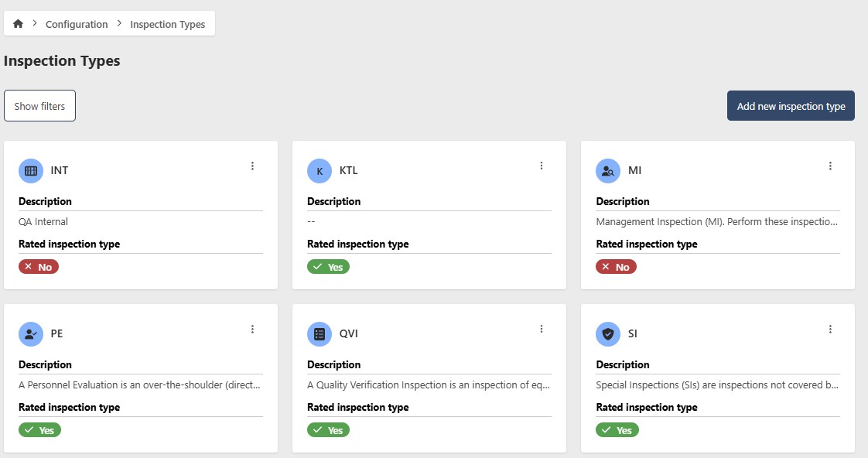868x458 pixels.
Task: Show the filters panel
Action: coord(39,106)
